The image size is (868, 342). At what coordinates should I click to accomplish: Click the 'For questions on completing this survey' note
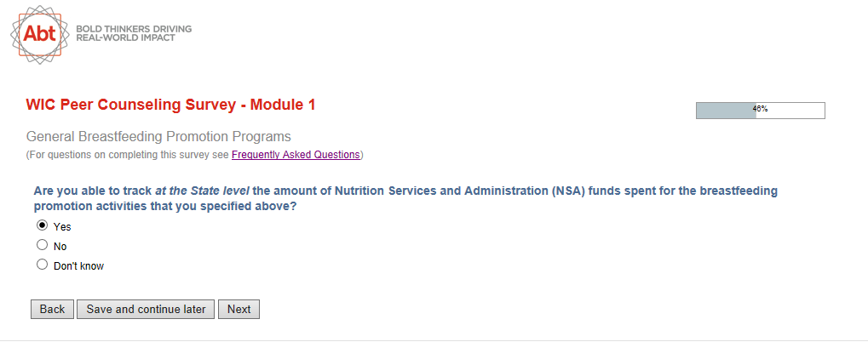tap(128, 155)
